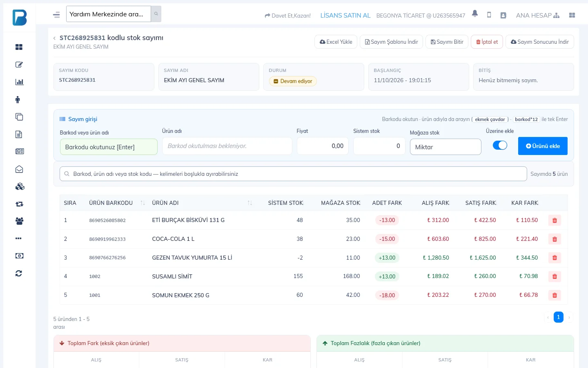The height and width of the screenshot is (368, 588).
Task: Delete the COCA-COLA 1 L row
Action: (x=555, y=239)
